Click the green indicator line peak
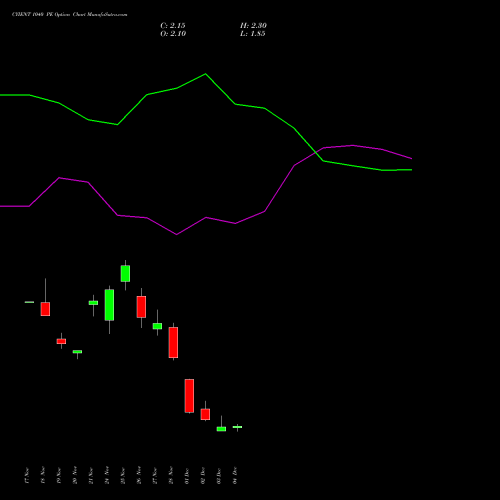Image resolution: width=500 pixels, height=500 pixels. coord(205,74)
